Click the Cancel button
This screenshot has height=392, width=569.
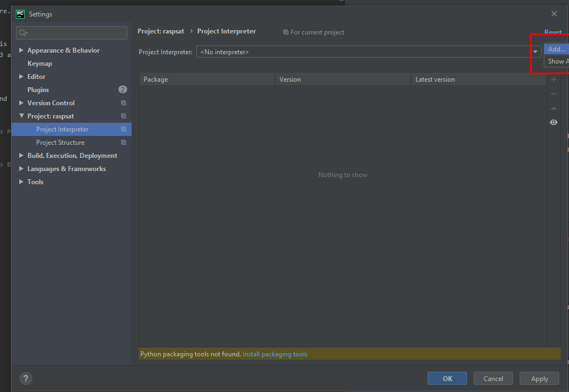pyautogui.click(x=493, y=378)
